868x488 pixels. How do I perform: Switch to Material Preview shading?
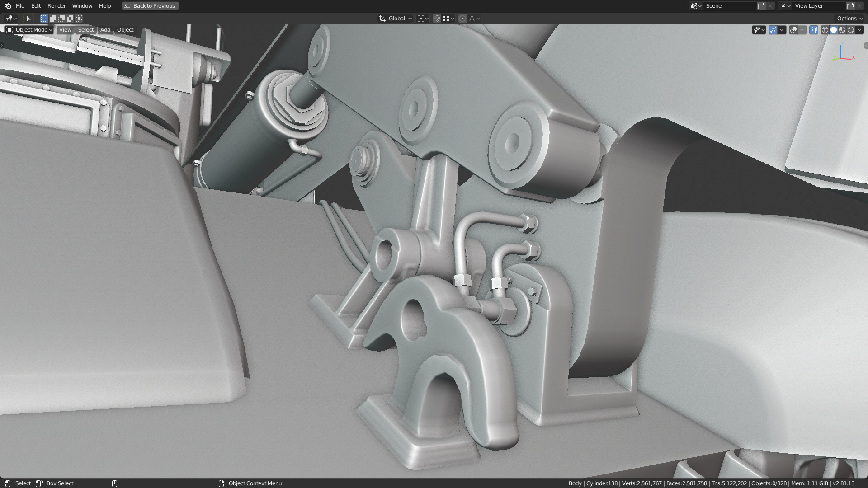point(842,30)
